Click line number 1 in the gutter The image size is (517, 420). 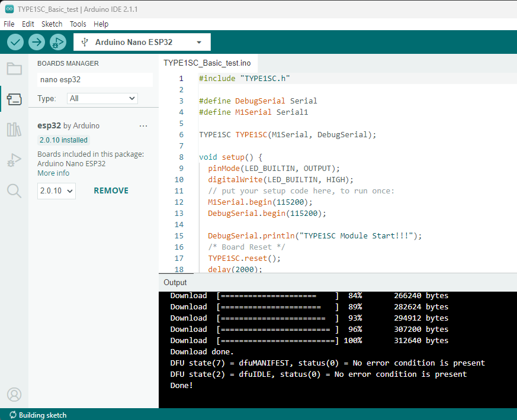181,79
